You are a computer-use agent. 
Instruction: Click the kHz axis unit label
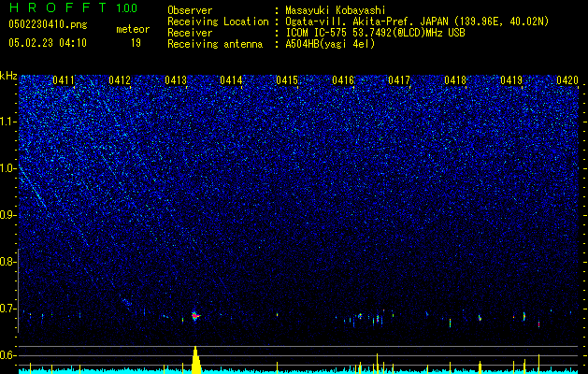[8, 76]
